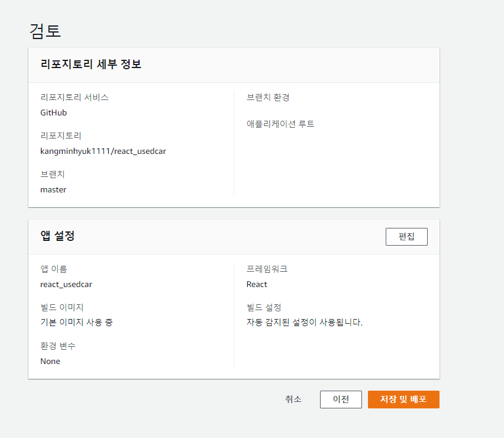Click the 검토 page title
Viewport: 504px width, 438px height.
pos(45,31)
